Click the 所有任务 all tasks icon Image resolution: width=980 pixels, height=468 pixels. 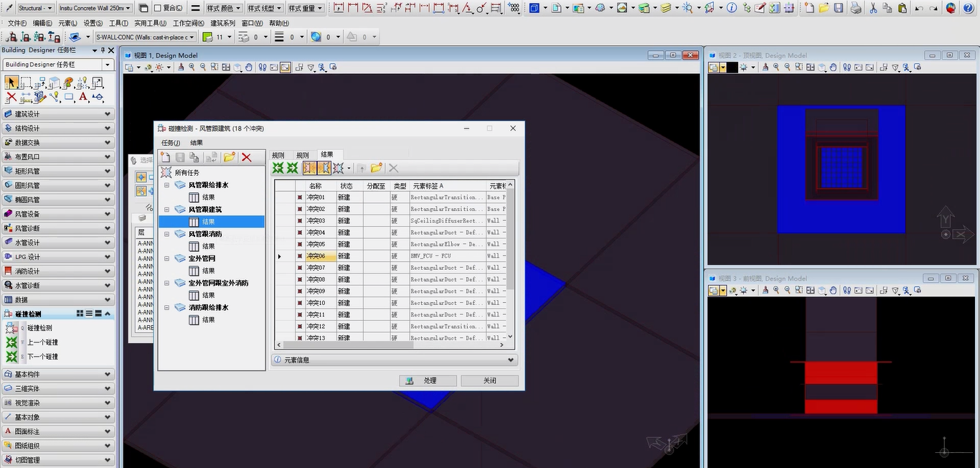point(166,172)
